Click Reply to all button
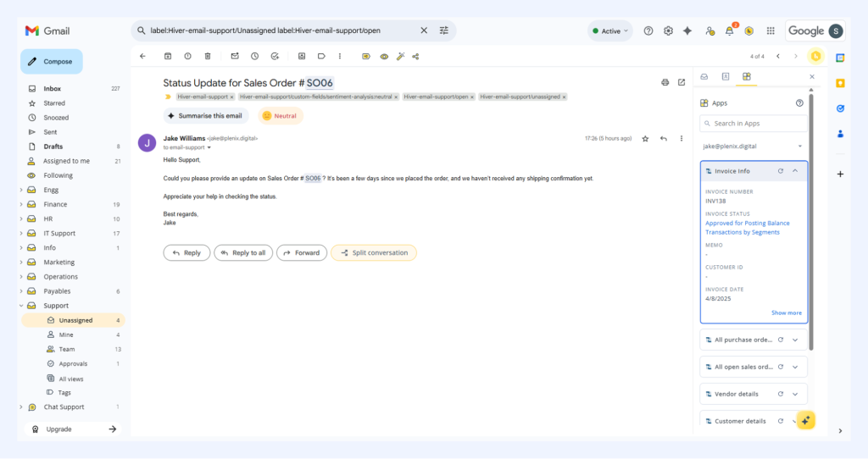The height and width of the screenshot is (459, 868). click(x=243, y=252)
